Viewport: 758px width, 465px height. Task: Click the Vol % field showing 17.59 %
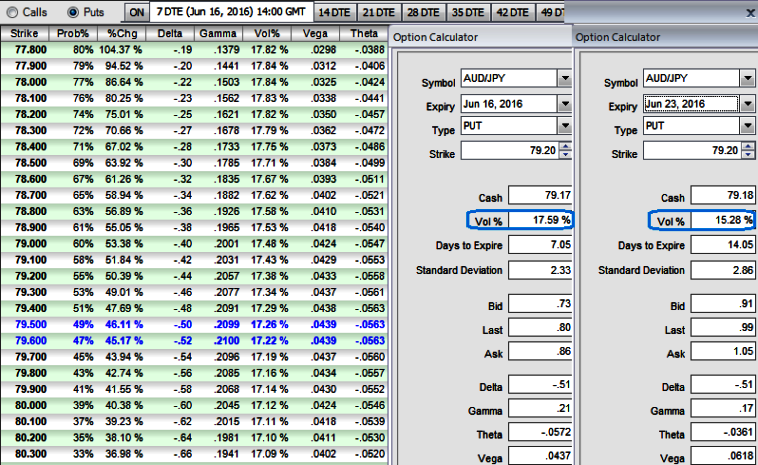point(541,220)
